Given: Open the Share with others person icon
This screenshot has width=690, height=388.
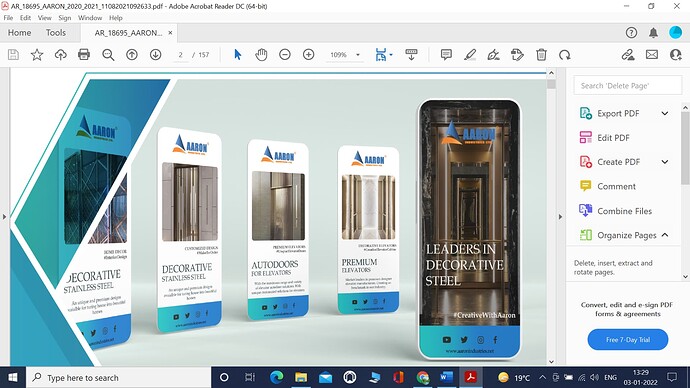Looking at the screenshot, I should click(x=675, y=55).
